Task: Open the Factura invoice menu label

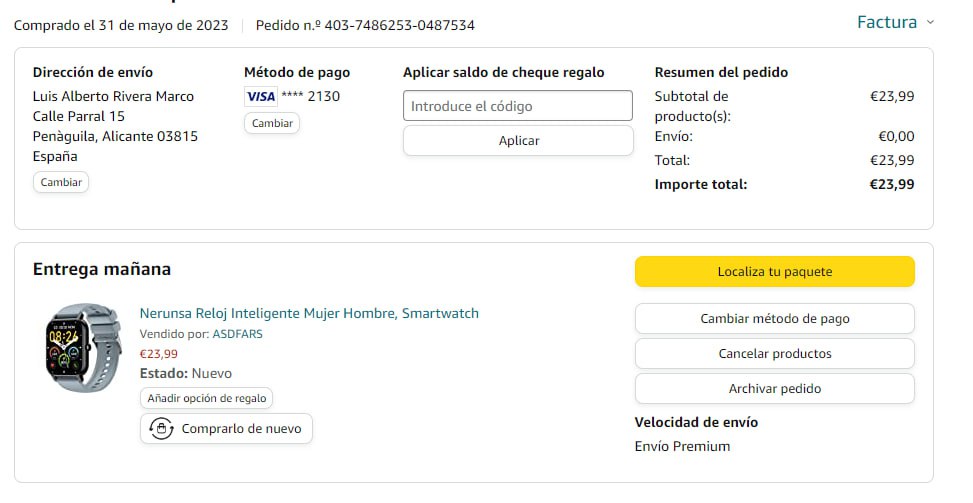Action: 887,22
